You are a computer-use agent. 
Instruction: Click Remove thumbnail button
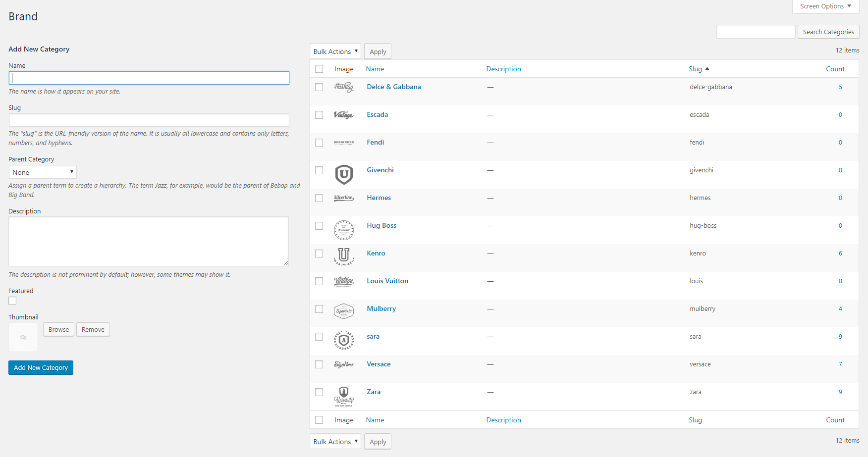pyautogui.click(x=93, y=329)
